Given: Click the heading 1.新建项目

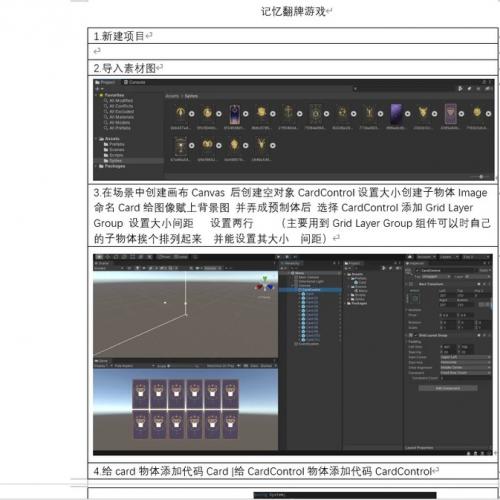Looking at the screenshot, I should [119, 36].
